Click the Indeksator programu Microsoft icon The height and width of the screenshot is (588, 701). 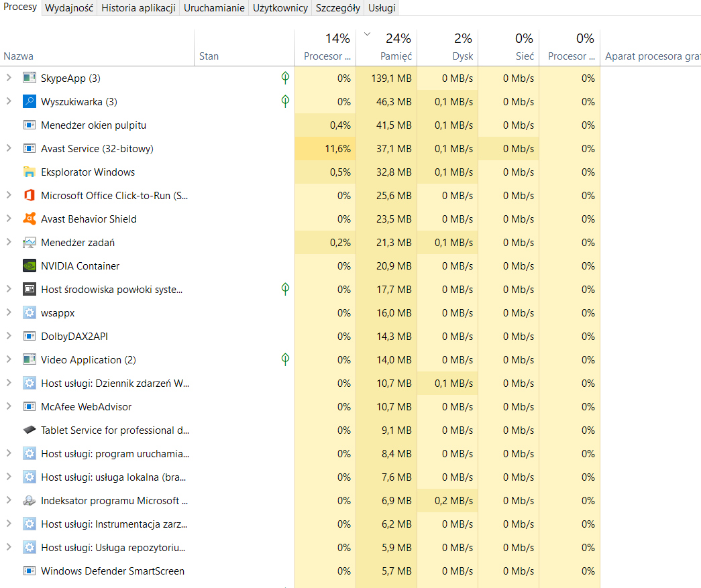click(x=30, y=500)
